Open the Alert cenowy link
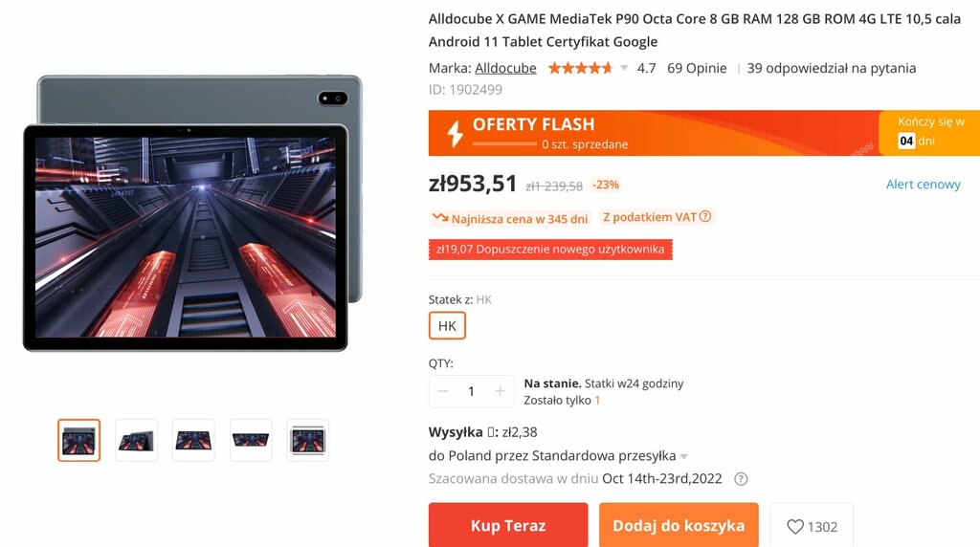 (x=924, y=185)
